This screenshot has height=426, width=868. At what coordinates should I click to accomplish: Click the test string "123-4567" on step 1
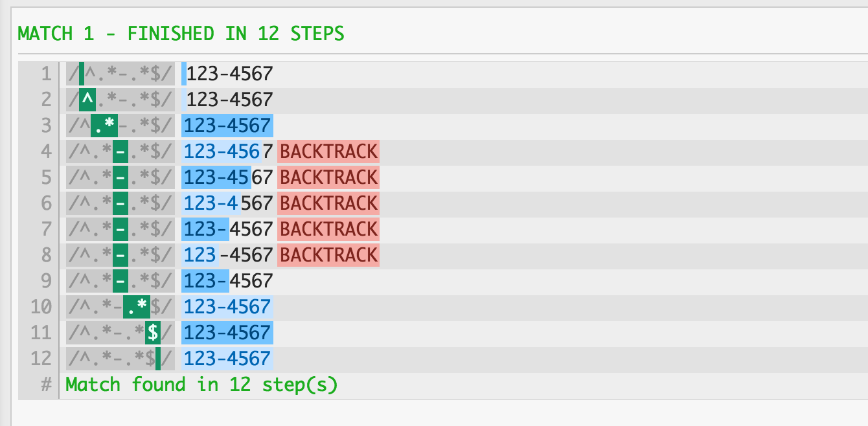pyautogui.click(x=229, y=74)
